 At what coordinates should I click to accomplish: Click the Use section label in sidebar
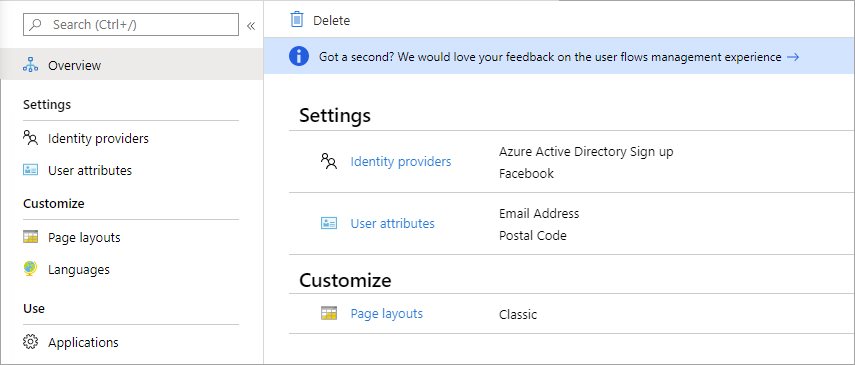pos(34,308)
